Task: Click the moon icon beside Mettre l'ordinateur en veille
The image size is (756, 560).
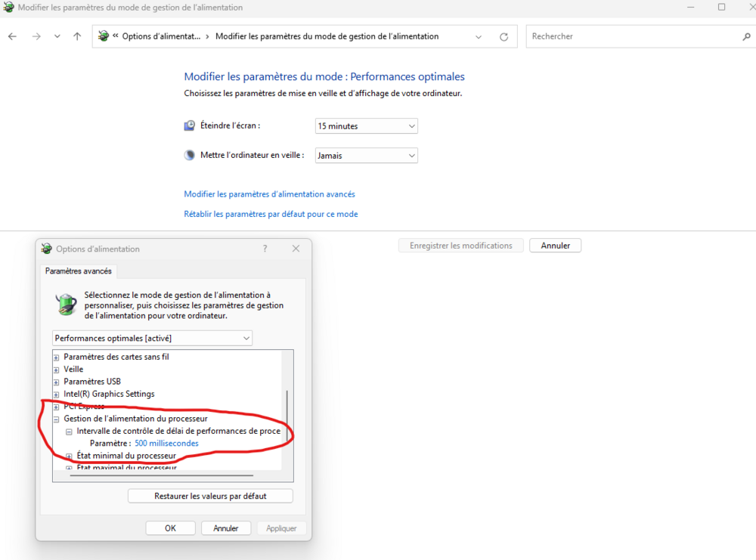Action: pos(190,155)
